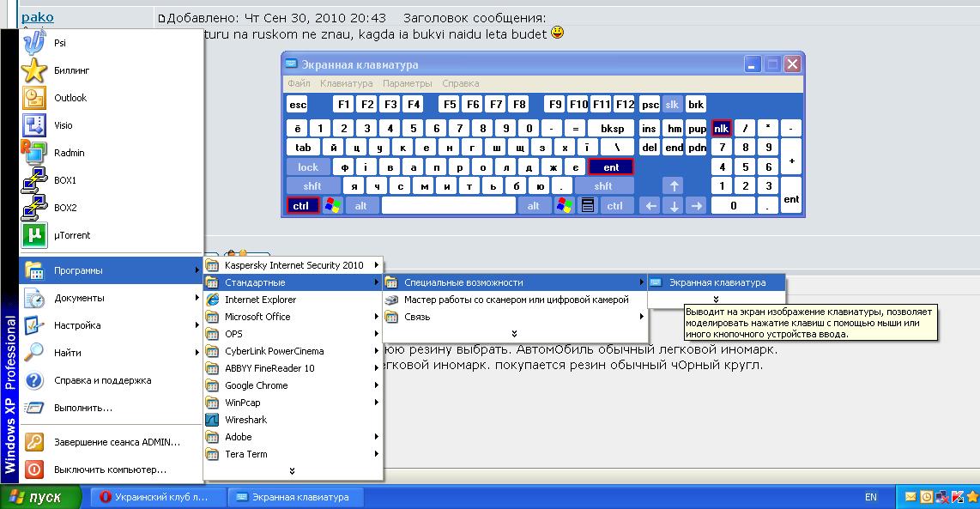The height and width of the screenshot is (509, 980).
Task: Open the Параметры menu of on-screen keyboard
Action: 407,83
